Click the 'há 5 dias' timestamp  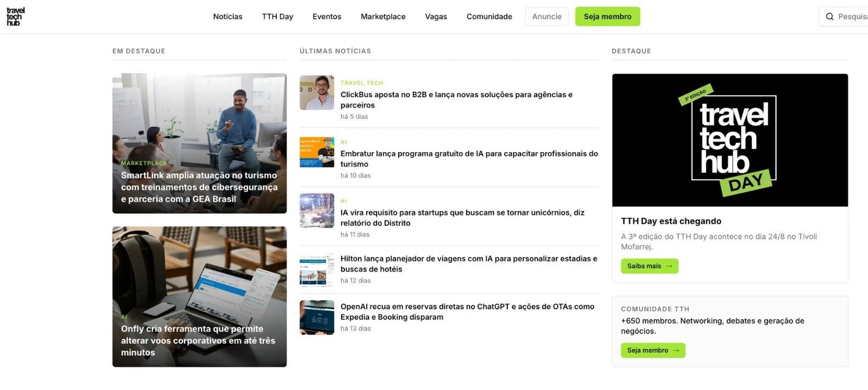tap(354, 117)
